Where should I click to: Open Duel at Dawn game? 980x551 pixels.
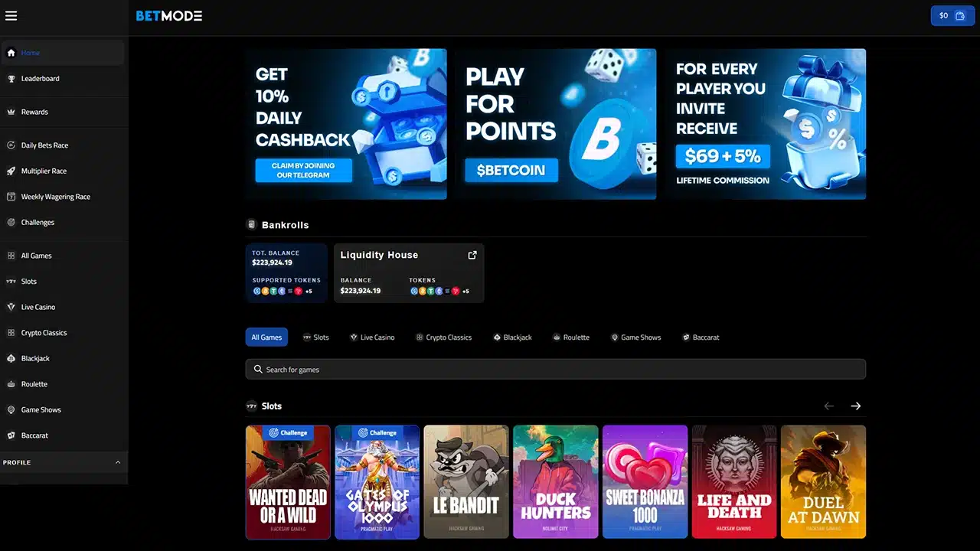(824, 482)
